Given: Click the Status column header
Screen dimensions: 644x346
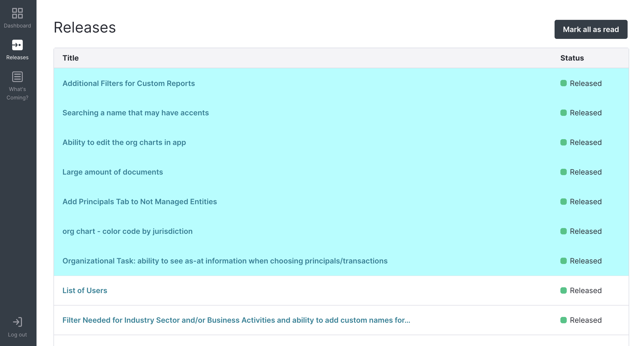Looking at the screenshot, I should 572,58.
